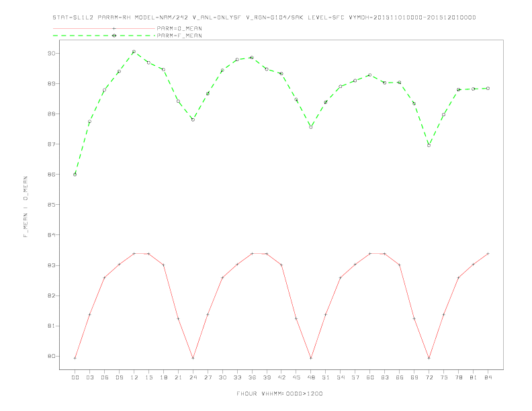Click the green F_MEAN peak point at hour 12
This screenshot has width=532, height=411.
coord(134,52)
